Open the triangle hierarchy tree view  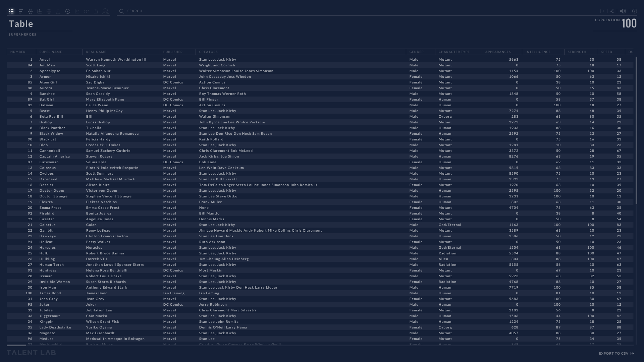tap(58, 11)
